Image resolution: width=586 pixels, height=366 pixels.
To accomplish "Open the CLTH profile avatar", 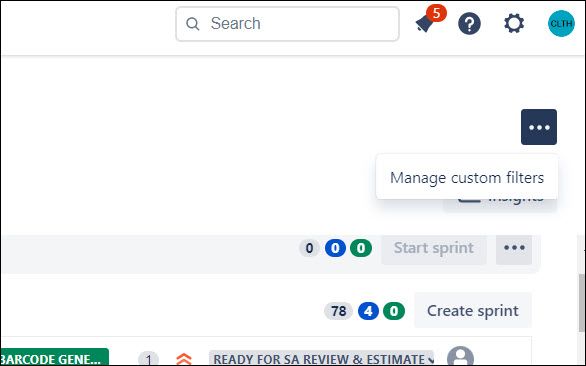I will click(x=561, y=24).
